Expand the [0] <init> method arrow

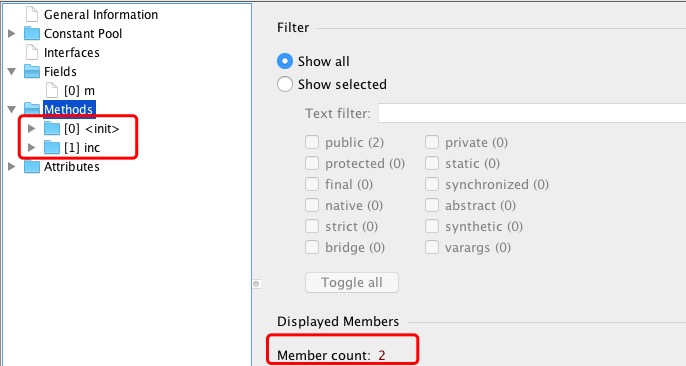(x=32, y=129)
